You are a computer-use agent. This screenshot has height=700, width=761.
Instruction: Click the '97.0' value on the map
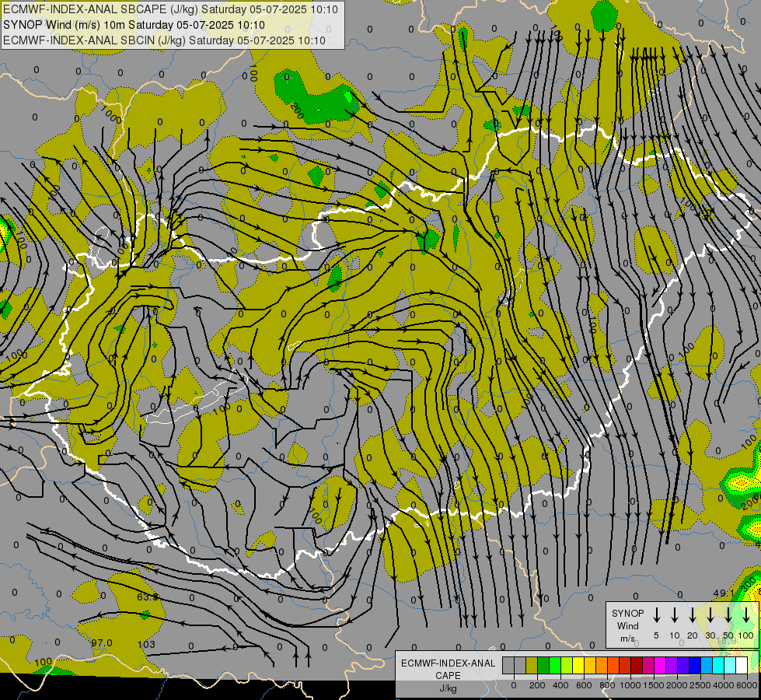point(102,643)
